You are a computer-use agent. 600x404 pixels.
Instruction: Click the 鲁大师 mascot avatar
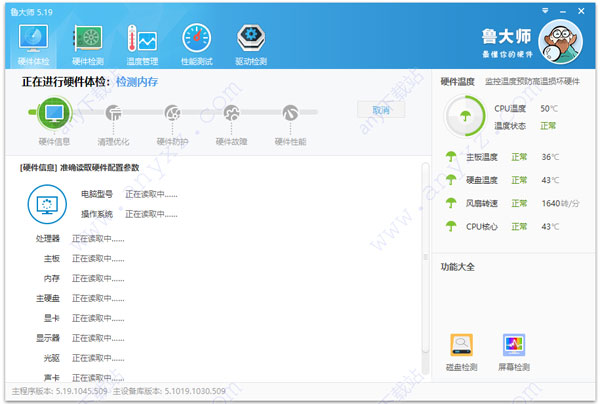tap(561, 42)
